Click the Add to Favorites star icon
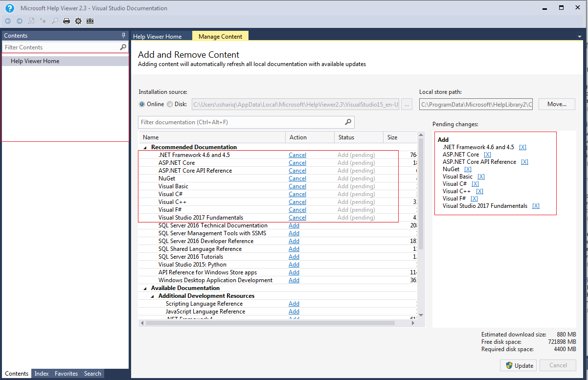588x380 pixels. tap(43, 21)
